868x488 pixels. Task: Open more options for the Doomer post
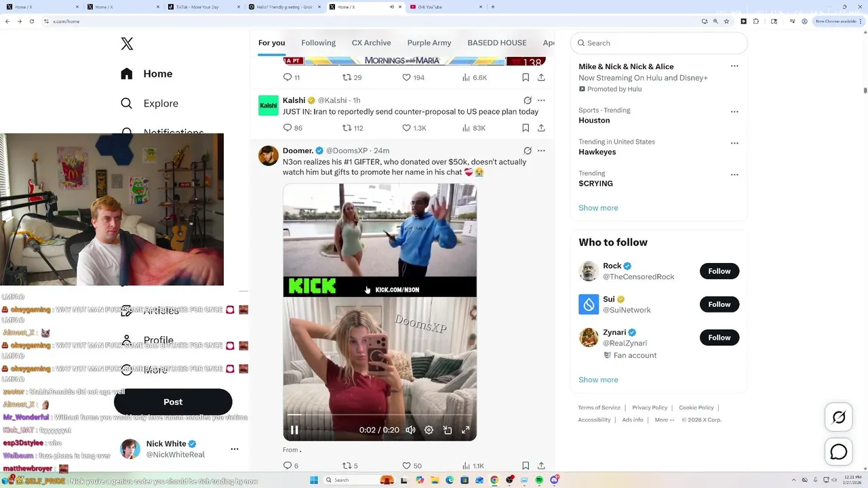coord(541,150)
